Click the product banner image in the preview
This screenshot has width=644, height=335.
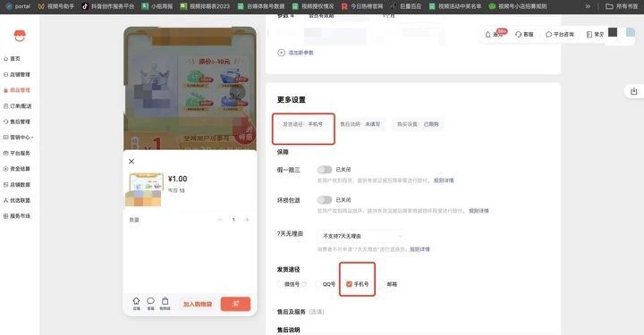pyautogui.click(x=190, y=88)
